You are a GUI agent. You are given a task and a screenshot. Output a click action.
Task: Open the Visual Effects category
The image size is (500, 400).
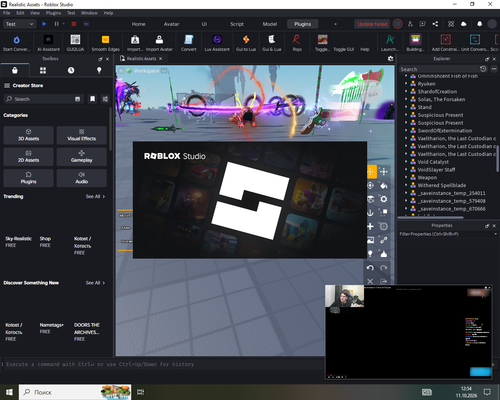[x=82, y=135]
